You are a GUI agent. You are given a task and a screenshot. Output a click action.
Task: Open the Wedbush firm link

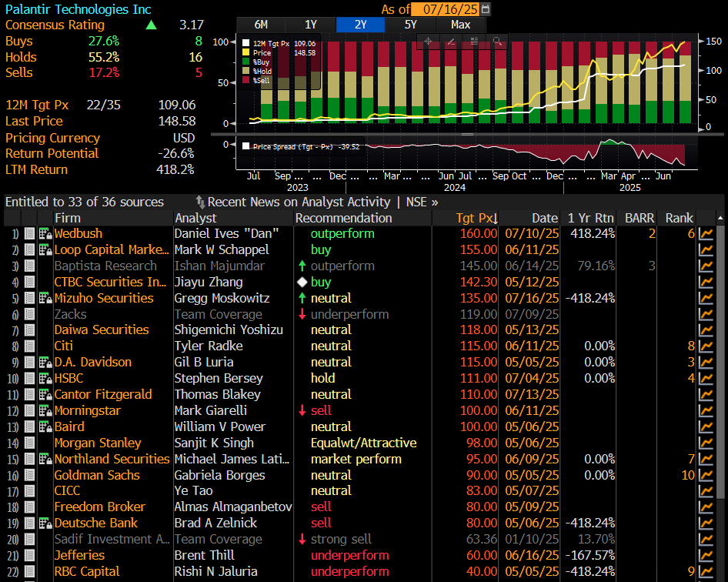click(x=78, y=233)
